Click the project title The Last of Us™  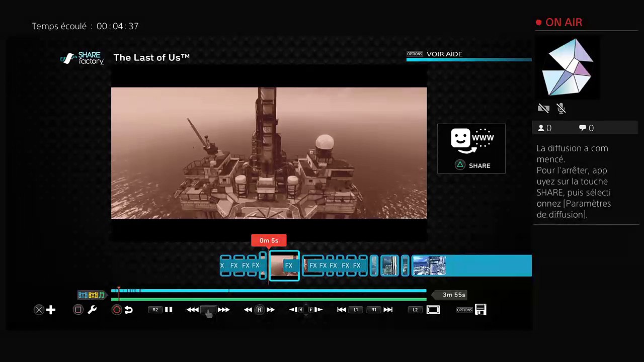click(x=151, y=57)
